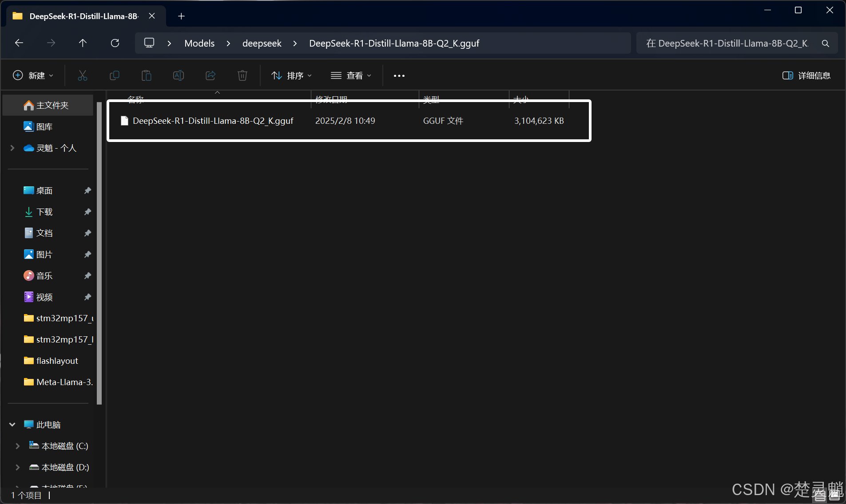Collapse the 此电脑 tree node
This screenshot has width=846, height=504.
point(12,425)
